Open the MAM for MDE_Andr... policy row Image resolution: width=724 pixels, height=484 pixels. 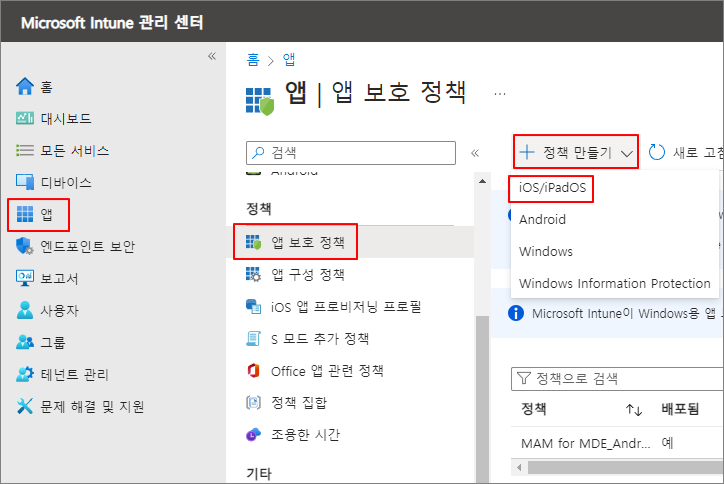point(585,443)
